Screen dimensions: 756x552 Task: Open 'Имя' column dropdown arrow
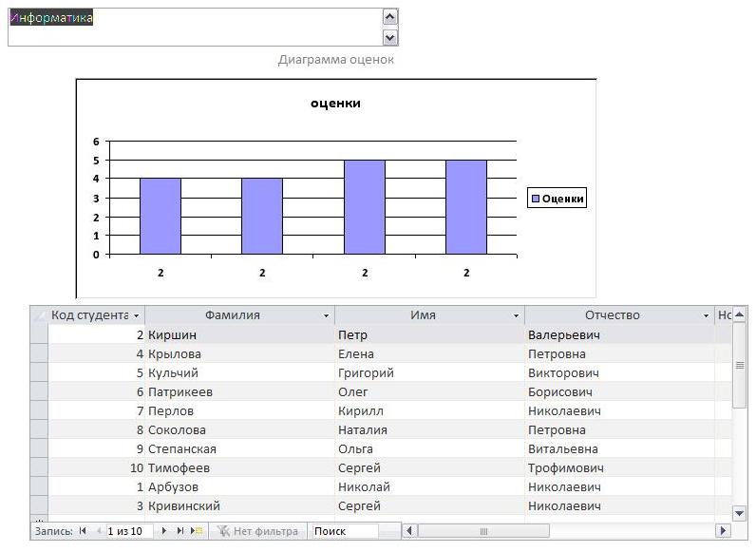coord(516,315)
